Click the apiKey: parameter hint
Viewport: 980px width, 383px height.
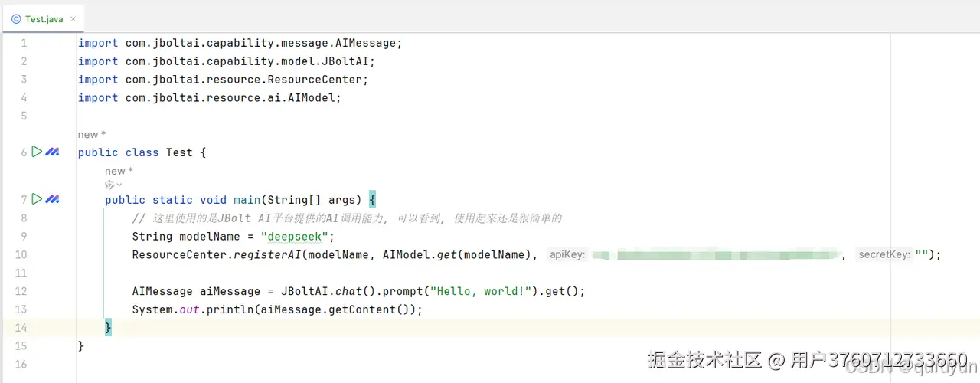tap(567, 255)
